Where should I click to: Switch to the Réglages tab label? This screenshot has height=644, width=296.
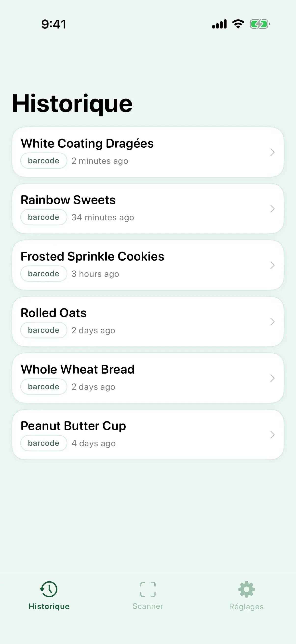(x=246, y=607)
